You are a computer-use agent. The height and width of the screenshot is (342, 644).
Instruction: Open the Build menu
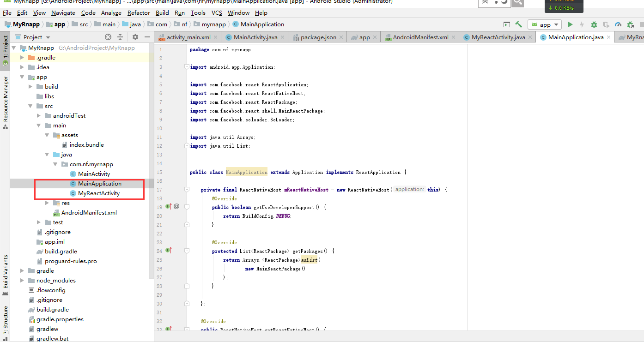coord(162,12)
